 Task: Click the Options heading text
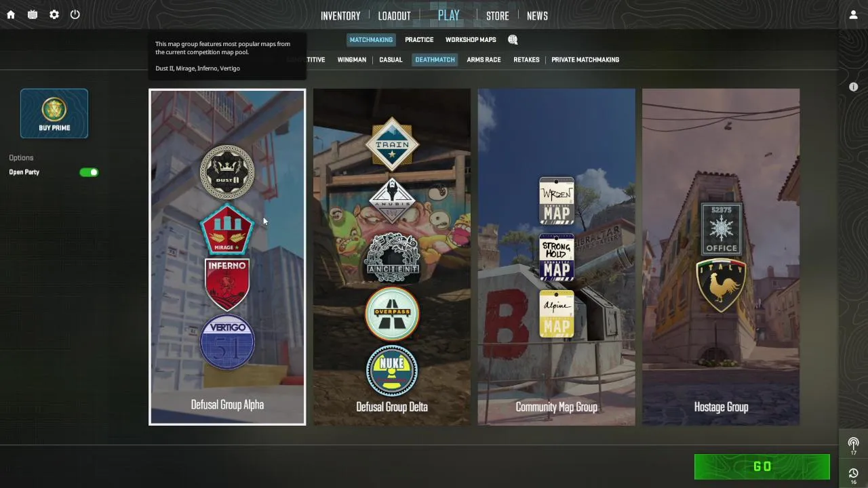tap(21, 158)
